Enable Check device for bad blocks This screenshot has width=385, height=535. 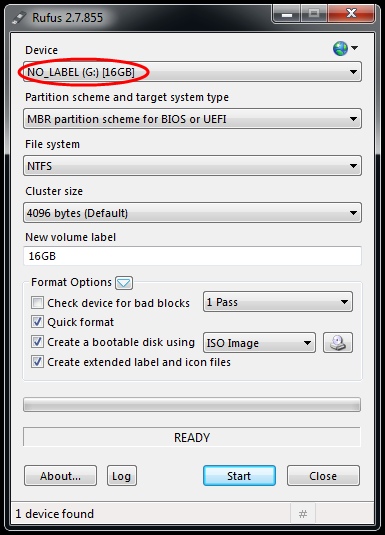tap(37, 303)
